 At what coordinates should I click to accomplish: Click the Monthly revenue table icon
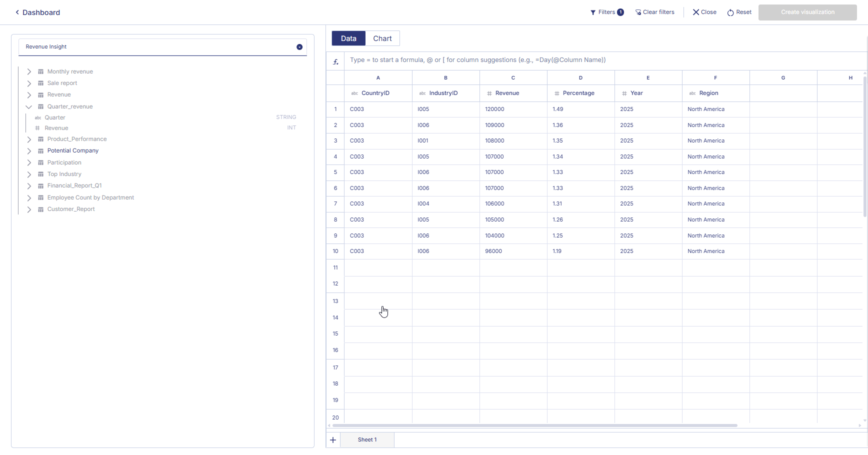point(41,72)
